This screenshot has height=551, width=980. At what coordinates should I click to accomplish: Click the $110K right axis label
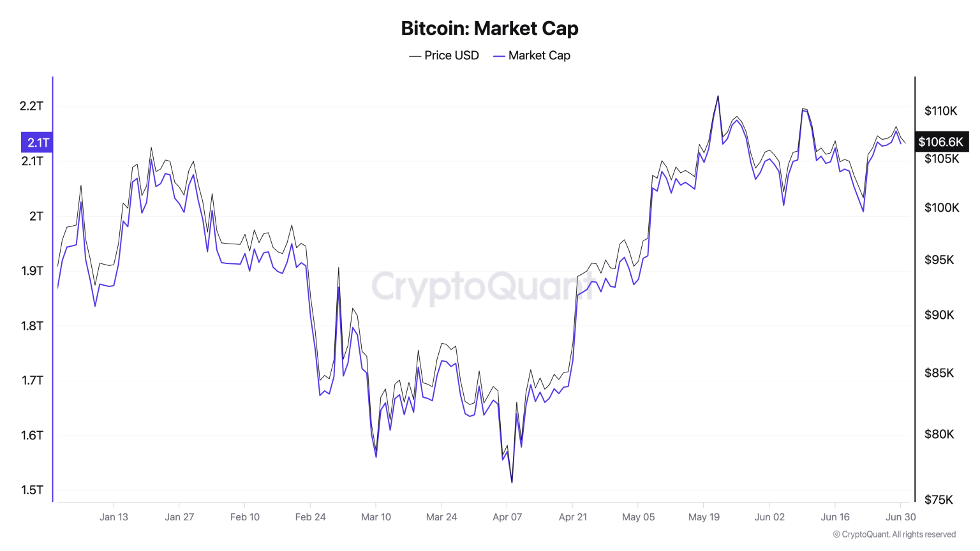940,111
